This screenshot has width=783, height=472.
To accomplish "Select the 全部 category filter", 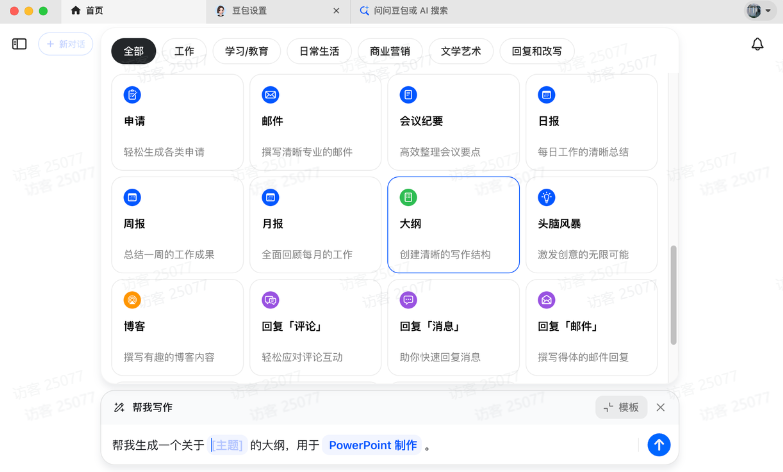I will (x=133, y=51).
